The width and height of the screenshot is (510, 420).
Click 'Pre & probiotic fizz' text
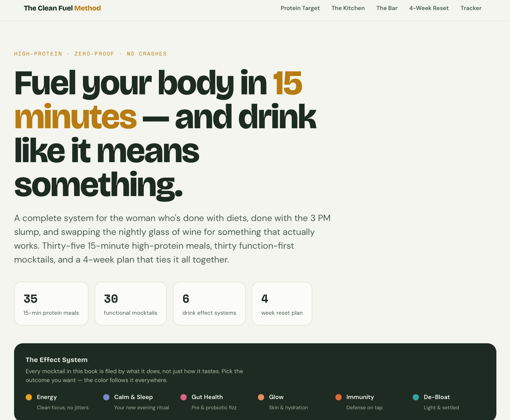pyautogui.click(x=214, y=407)
